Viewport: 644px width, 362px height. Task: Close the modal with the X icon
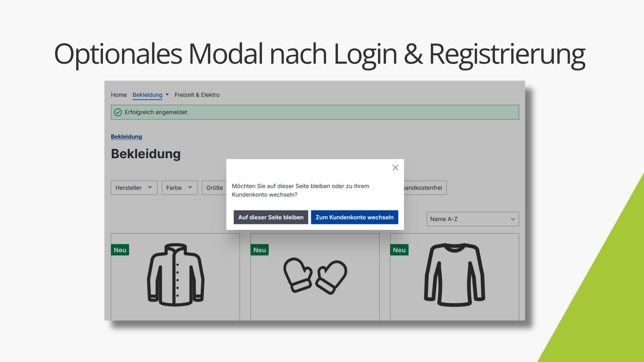tap(395, 168)
